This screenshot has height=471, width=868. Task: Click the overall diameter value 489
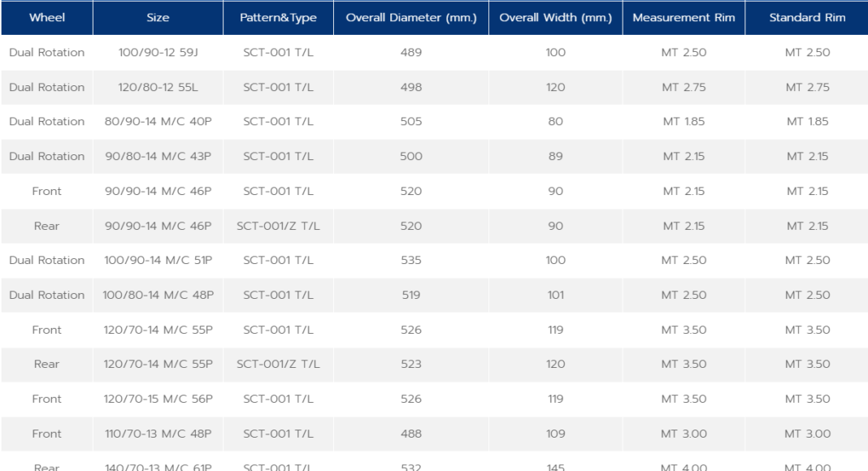click(x=411, y=53)
